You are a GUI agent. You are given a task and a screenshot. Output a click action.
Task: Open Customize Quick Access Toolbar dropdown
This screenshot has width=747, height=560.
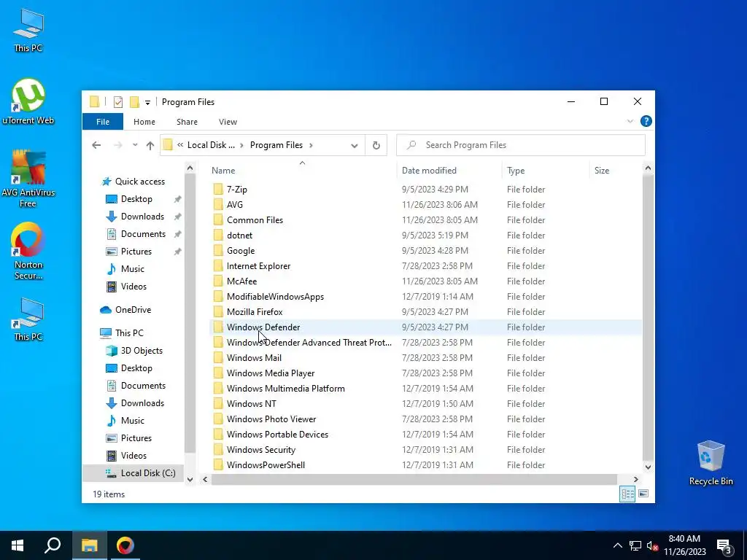point(147,102)
